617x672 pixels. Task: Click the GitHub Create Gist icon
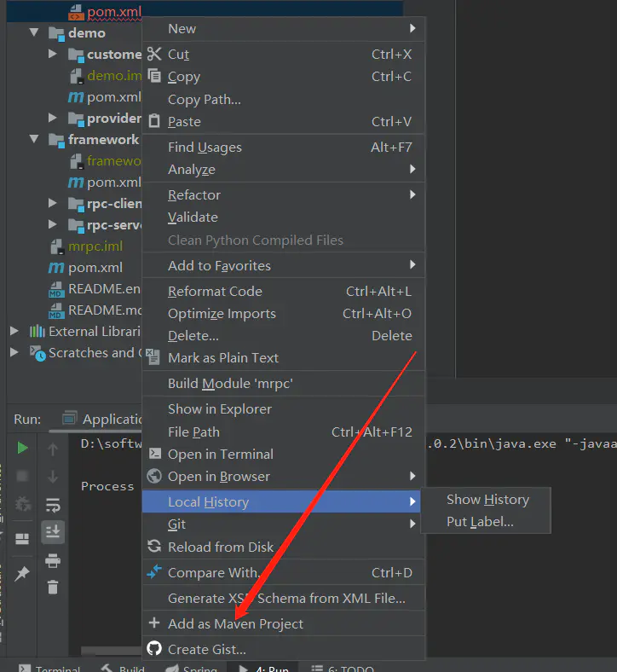154,648
